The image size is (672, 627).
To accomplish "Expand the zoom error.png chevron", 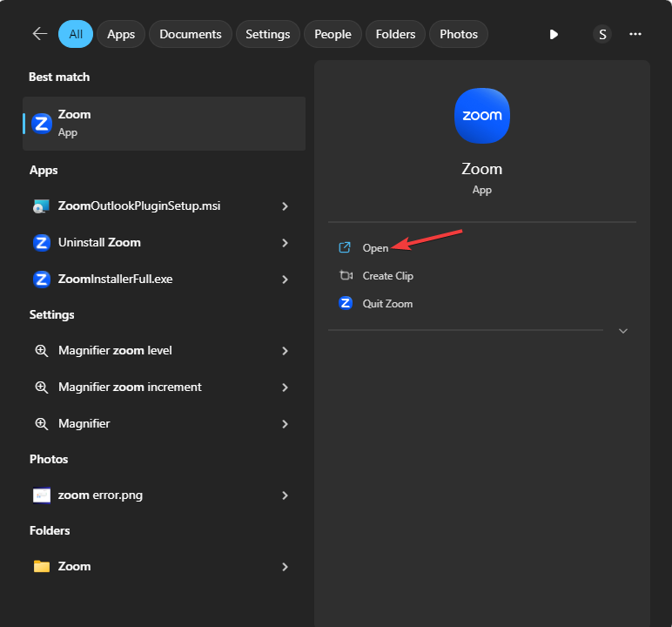I will [x=285, y=496].
